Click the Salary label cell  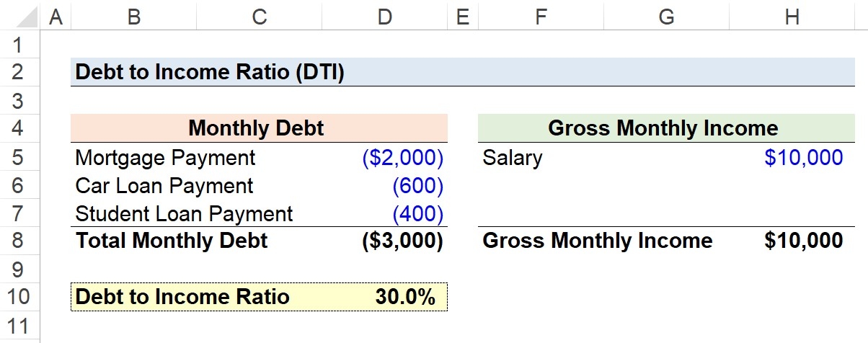point(513,158)
